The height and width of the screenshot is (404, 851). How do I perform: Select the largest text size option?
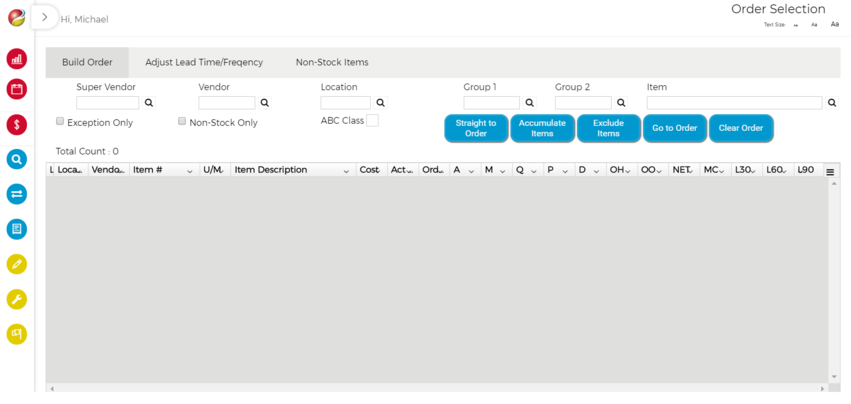[835, 24]
